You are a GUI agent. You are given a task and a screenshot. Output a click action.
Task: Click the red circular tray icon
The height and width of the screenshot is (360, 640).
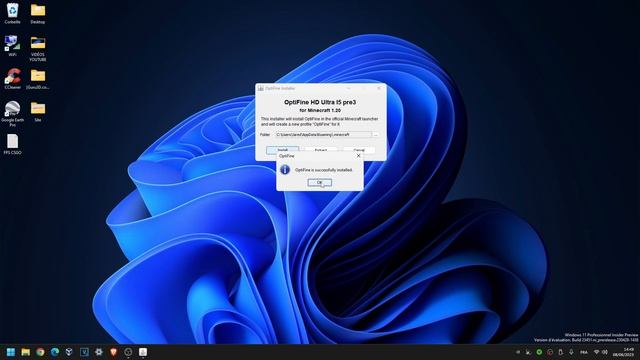point(550,352)
